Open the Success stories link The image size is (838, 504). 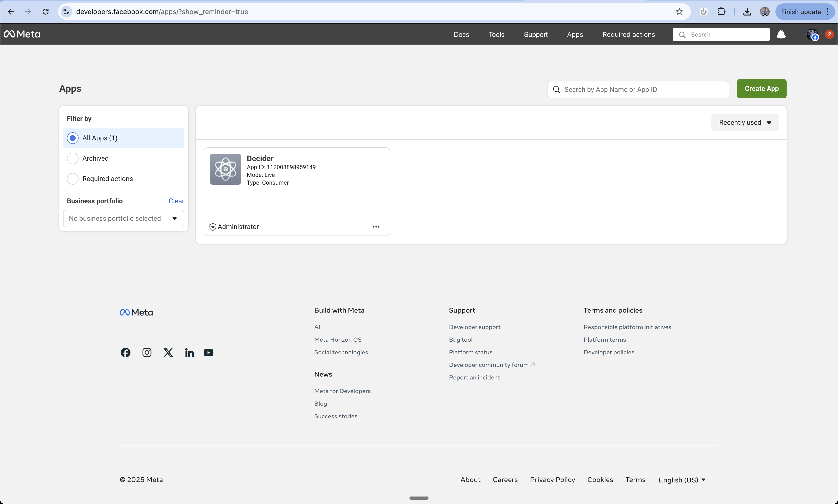pyautogui.click(x=335, y=416)
